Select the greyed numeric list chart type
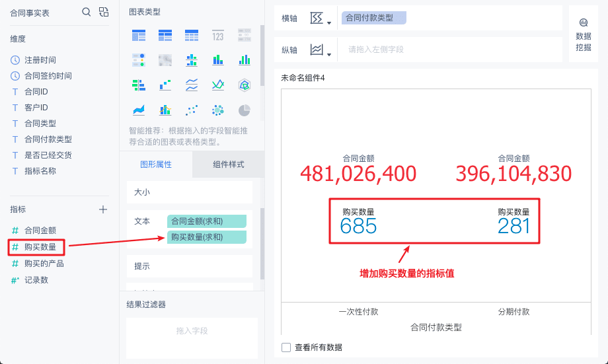Screen dimensions: 608x364 (x=245, y=36)
